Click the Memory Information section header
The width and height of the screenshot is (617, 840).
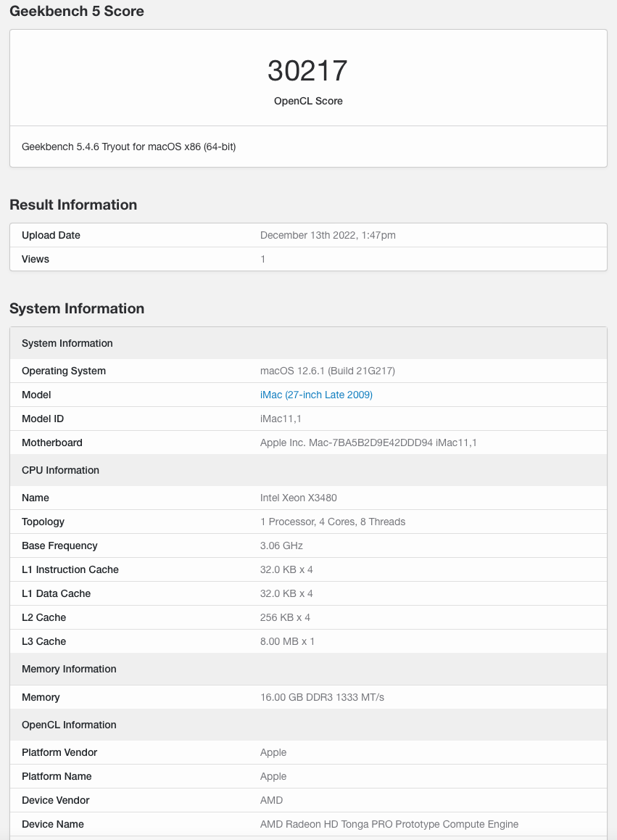(309, 669)
